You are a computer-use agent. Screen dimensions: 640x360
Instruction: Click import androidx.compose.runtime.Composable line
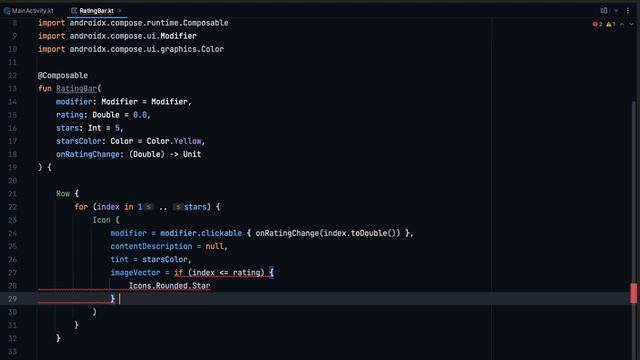(x=133, y=23)
